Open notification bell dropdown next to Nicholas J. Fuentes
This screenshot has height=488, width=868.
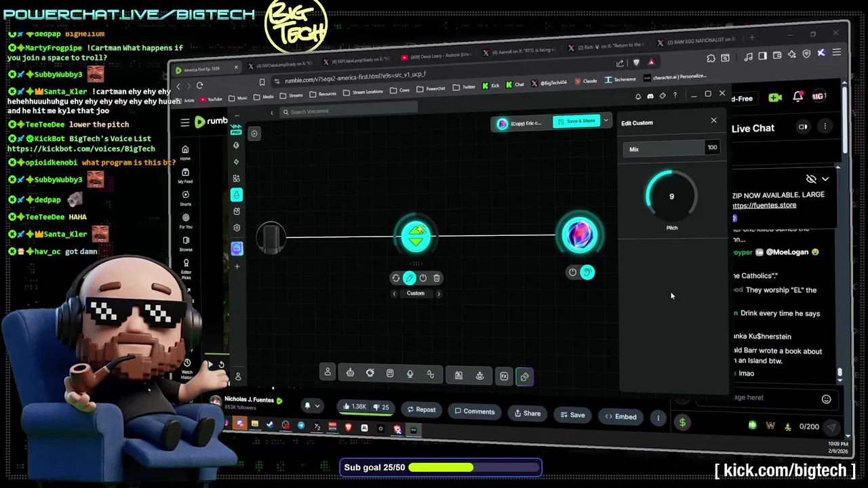[x=311, y=406]
